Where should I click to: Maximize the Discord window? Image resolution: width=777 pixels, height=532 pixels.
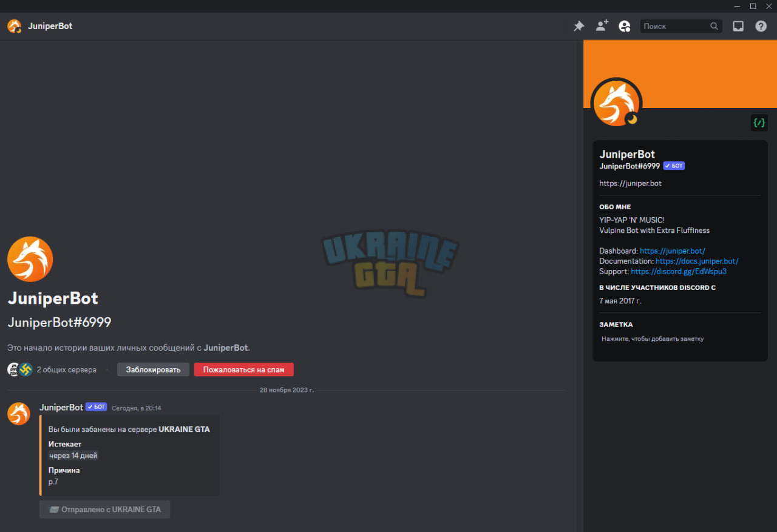point(753,6)
